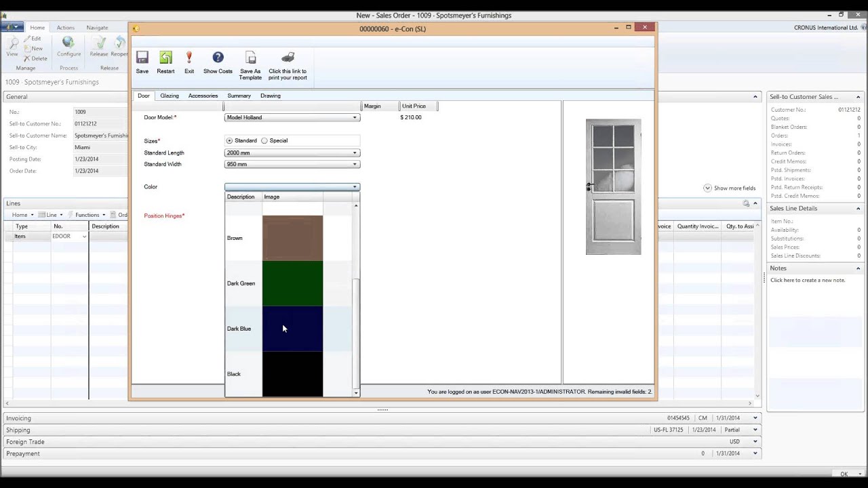Click the Restart icon in e-Con
Image resolution: width=868 pixels, height=488 pixels.
[x=165, y=58]
